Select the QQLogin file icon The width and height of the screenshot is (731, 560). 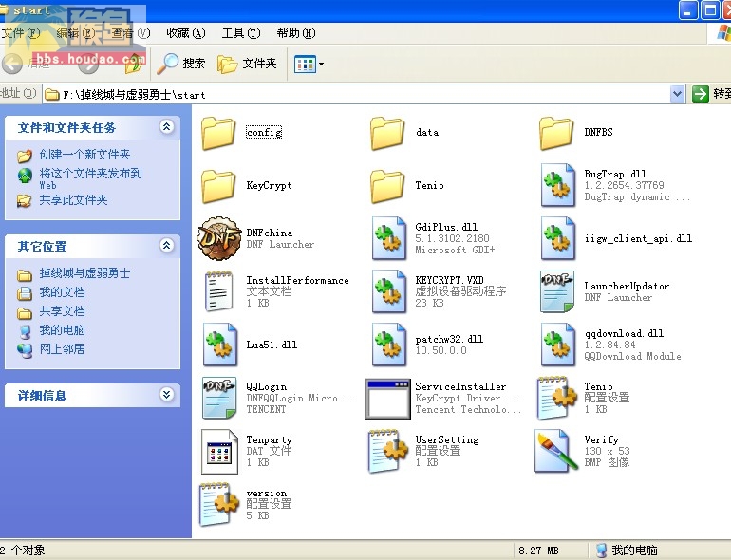click(x=219, y=398)
